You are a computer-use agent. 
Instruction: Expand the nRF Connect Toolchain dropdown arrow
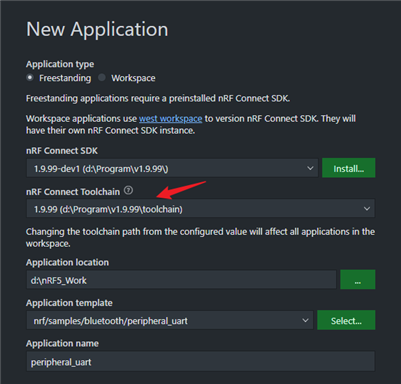(x=367, y=209)
